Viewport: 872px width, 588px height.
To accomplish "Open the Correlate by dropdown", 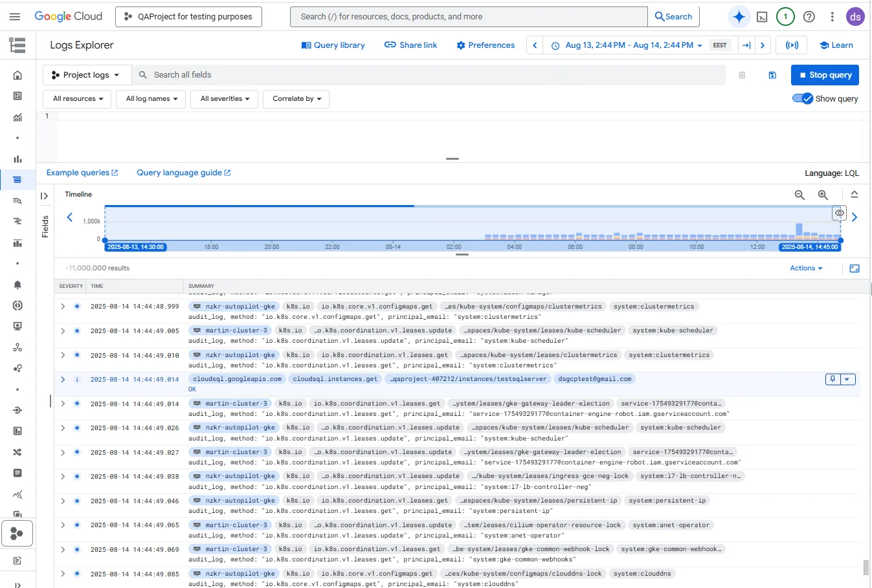I will (x=296, y=98).
